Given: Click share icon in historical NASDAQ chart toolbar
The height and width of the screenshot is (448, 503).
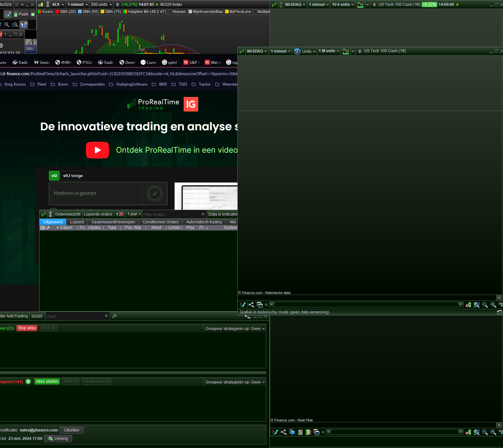Looking at the screenshot, I should [x=251, y=305].
